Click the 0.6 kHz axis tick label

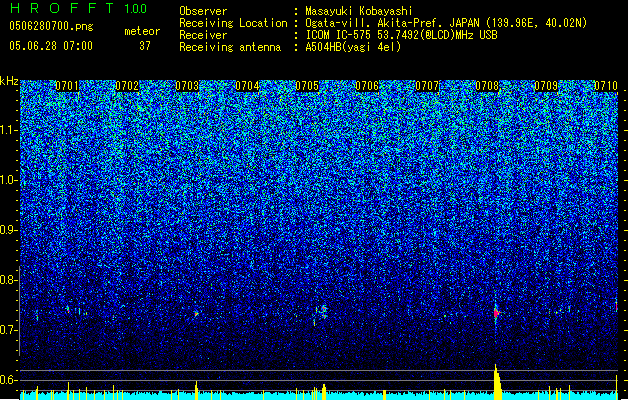click(9, 380)
